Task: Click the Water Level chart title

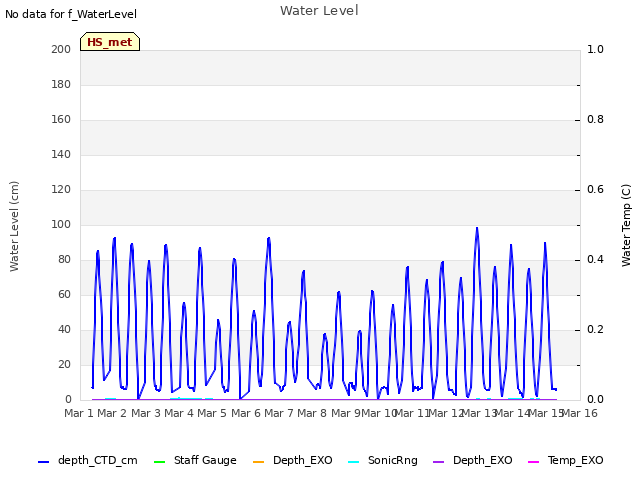Action: [x=319, y=11]
